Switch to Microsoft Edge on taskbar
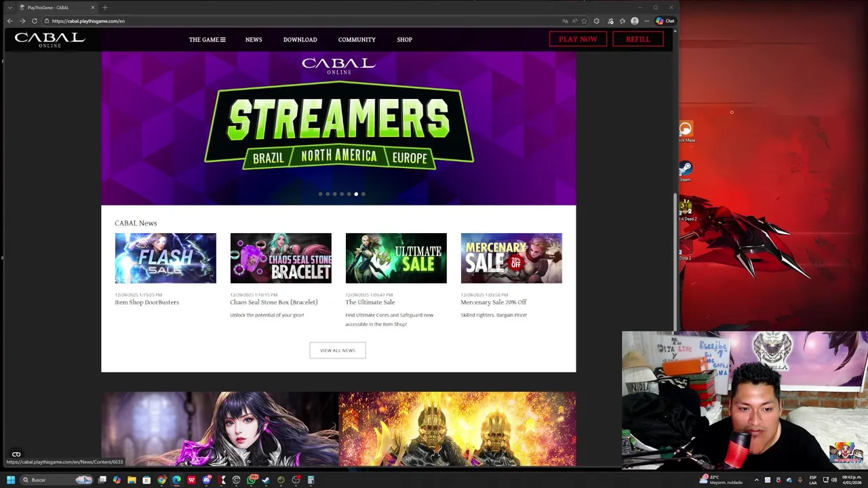 (176, 480)
